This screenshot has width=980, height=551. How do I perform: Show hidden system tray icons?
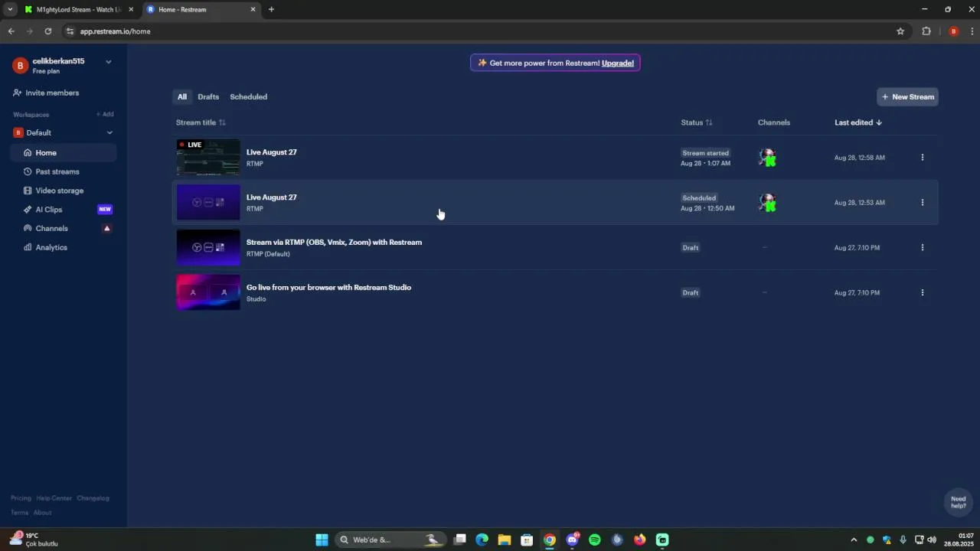point(854,540)
